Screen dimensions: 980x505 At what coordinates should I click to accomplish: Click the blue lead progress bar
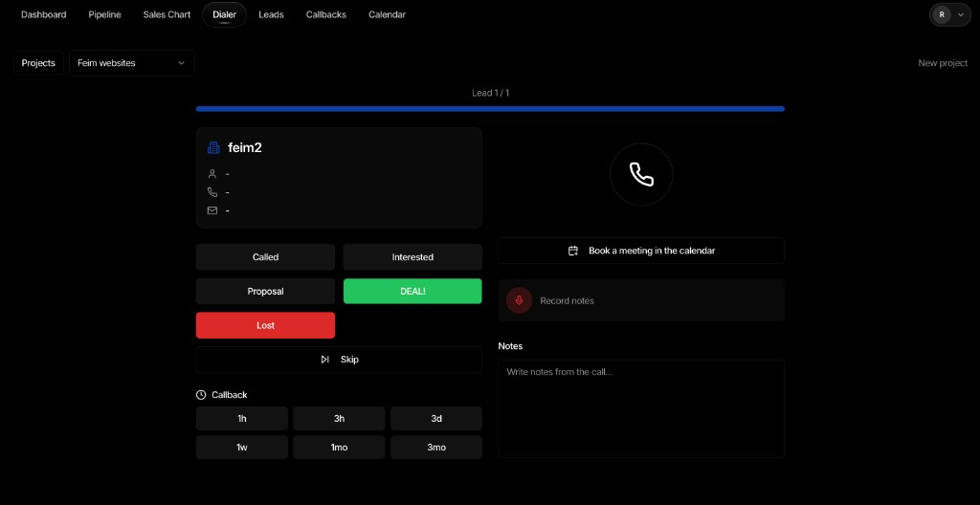(x=490, y=109)
